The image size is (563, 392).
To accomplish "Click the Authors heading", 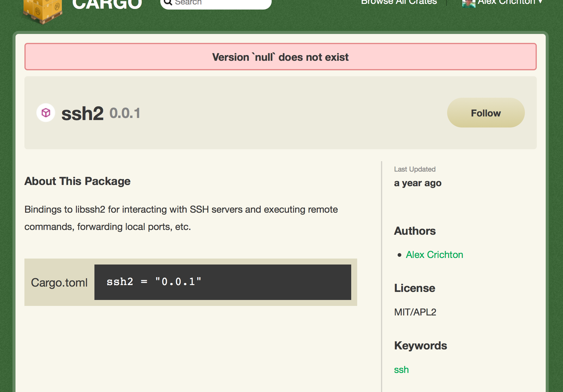I will (415, 231).
